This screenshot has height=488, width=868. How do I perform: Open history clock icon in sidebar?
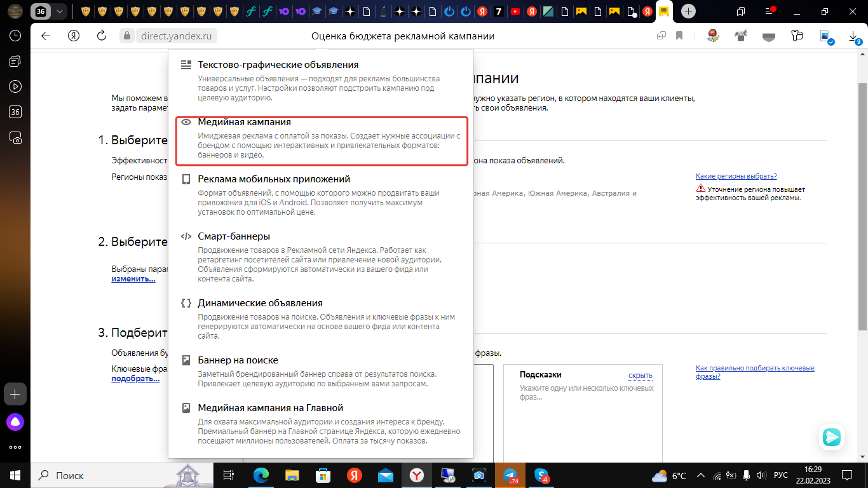[x=15, y=36]
